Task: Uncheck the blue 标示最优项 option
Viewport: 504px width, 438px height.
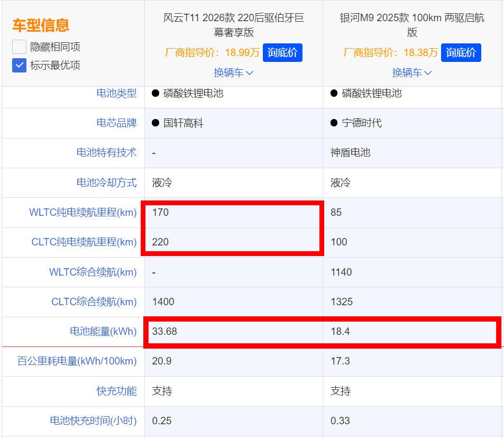Action: click(19, 66)
